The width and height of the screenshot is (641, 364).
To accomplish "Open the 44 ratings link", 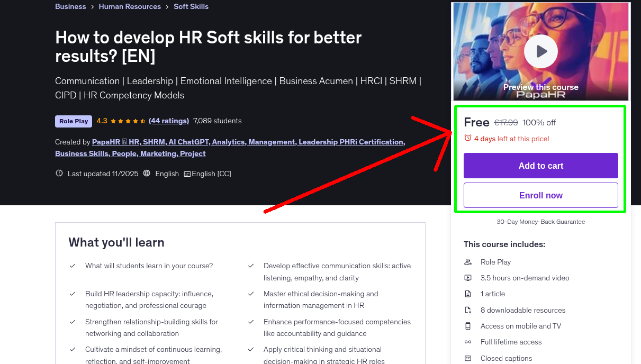I will [169, 121].
